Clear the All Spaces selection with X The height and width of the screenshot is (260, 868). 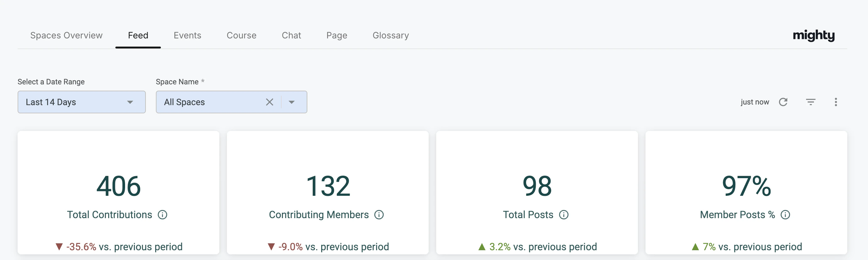tap(270, 102)
